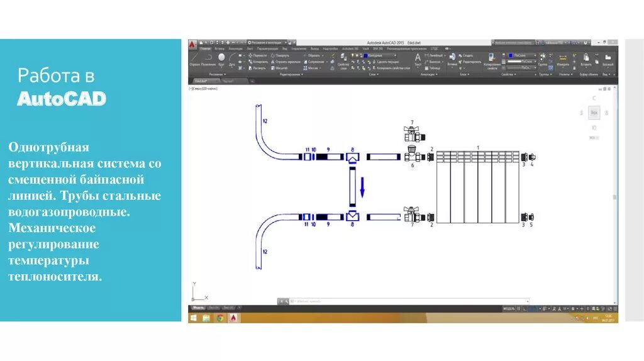
Task: Open the lineweight ПоСлою dropdown
Action: [522, 61]
